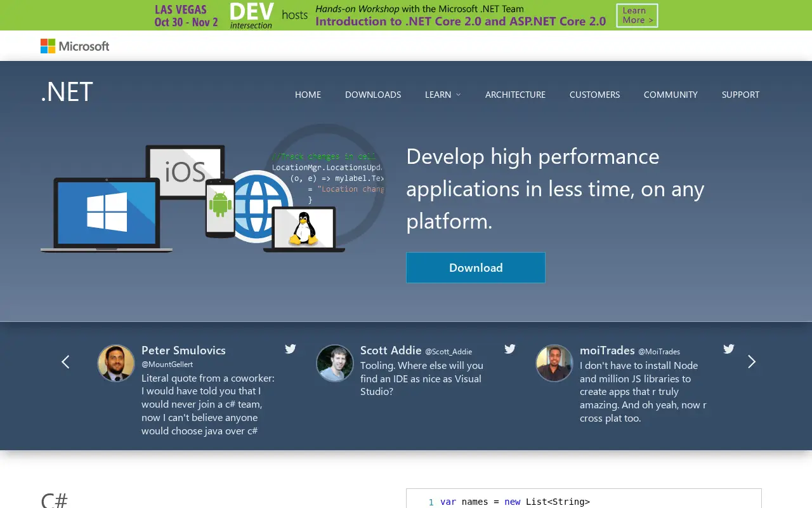The width and height of the screenshot is (812, 508).
Task: Open the DOWNLOADS menu item
Action: click(373, 95)
